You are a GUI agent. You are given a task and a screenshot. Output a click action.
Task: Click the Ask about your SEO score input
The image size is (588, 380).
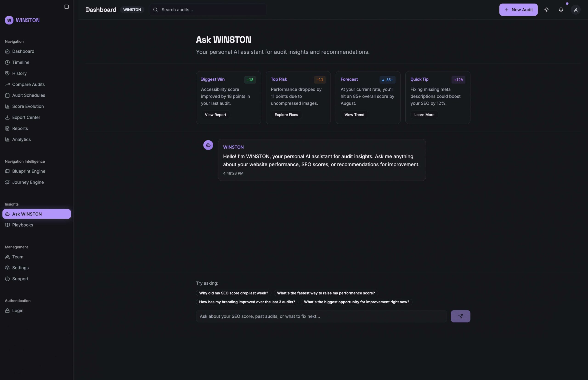click(x=321, y=316)
